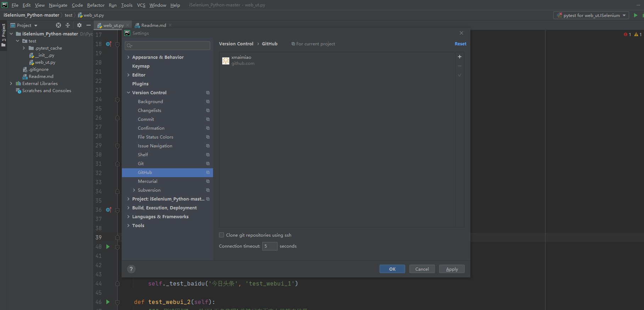Expand Project: iSelenium_Python-master settings
The image size is (644, 310).
128,199
